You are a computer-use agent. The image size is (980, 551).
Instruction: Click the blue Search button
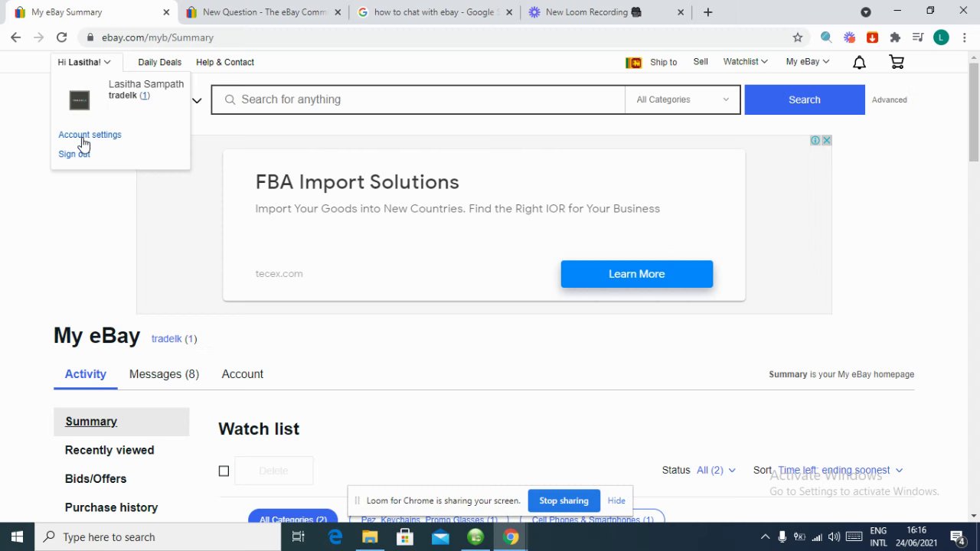tap(805, 99)
